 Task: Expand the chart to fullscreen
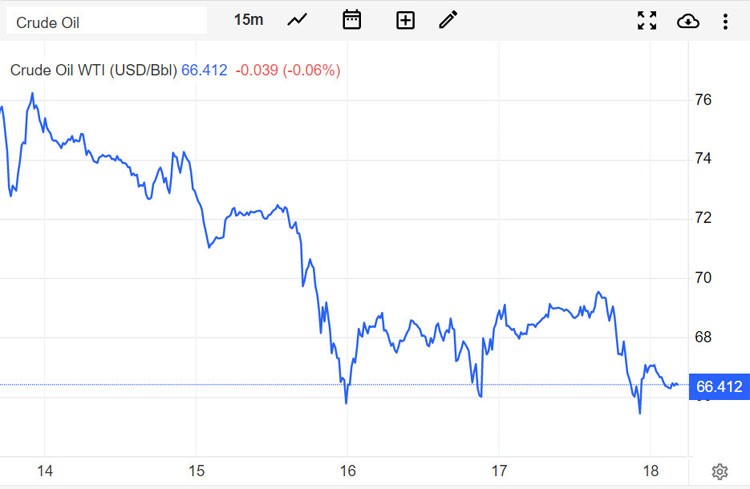pyautogui.click(x=647, y=21)
